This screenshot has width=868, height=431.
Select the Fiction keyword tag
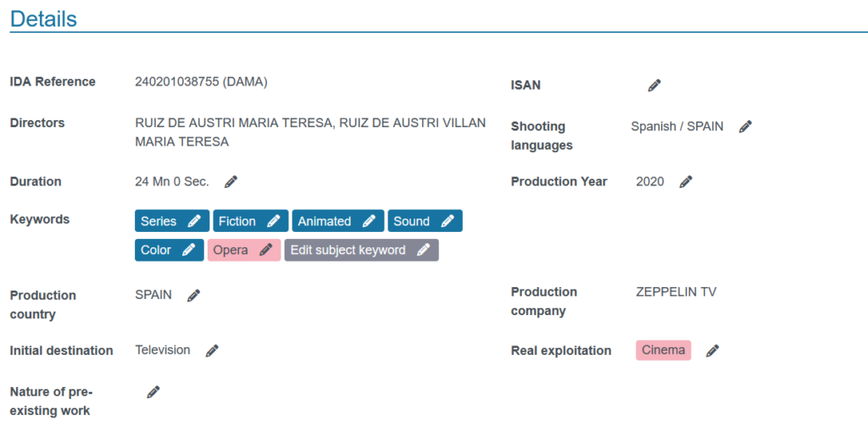coord(251,221)
